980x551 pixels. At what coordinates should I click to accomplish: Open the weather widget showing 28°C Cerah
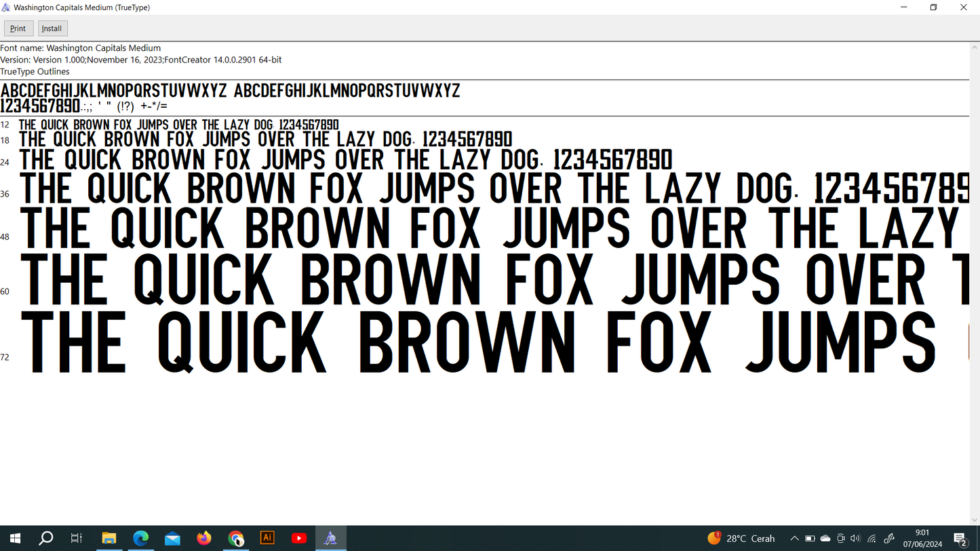[x=741, y=538]
